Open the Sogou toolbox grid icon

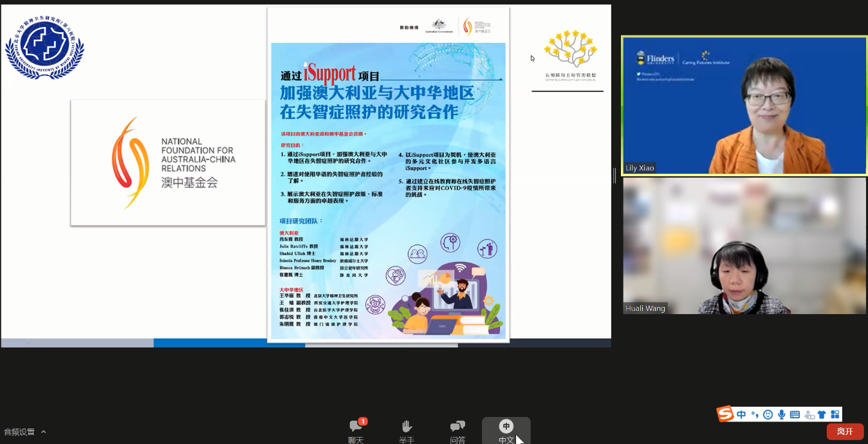(835, 414)
